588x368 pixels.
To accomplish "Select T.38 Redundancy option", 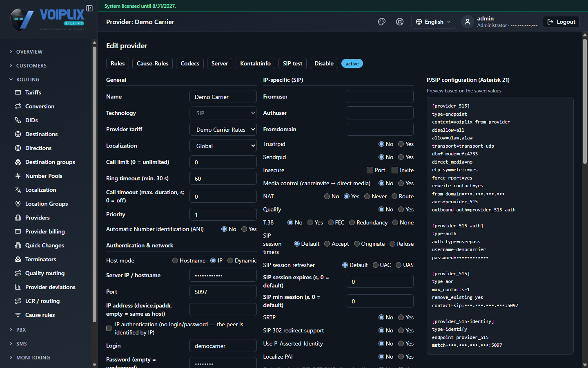I will (x=352, y=222).
